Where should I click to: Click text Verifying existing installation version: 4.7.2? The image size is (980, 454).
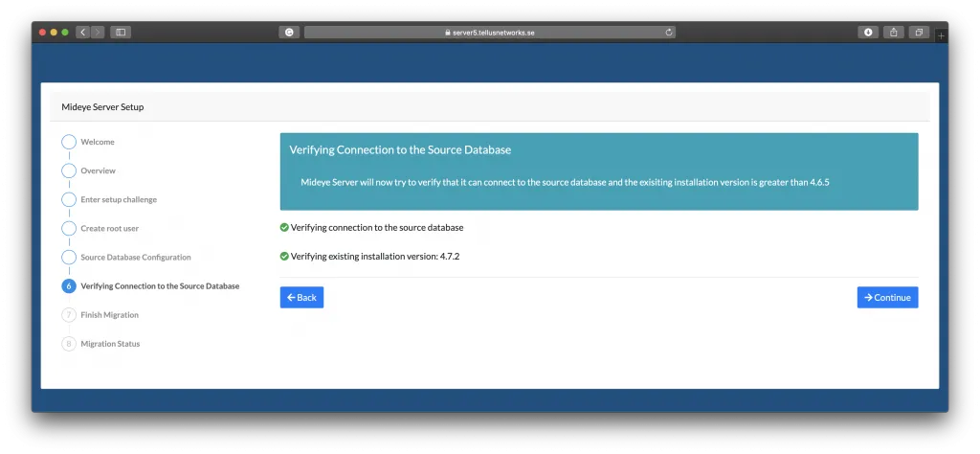375,257
